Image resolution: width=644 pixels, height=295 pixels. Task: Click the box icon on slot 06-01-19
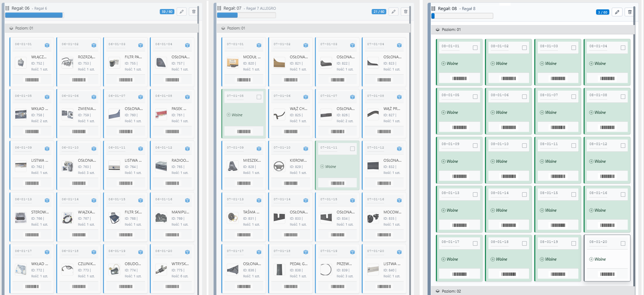tap(140, 252)
